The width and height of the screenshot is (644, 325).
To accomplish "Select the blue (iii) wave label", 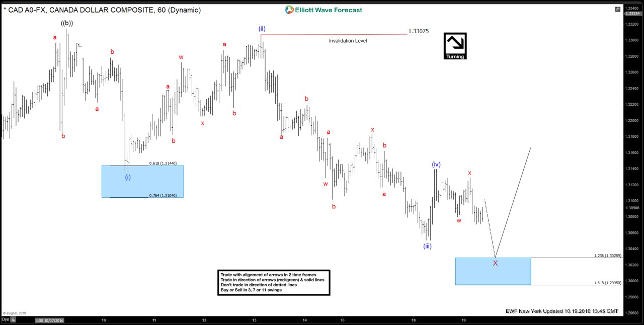I will pyautogui.click(x=427, y=246).
